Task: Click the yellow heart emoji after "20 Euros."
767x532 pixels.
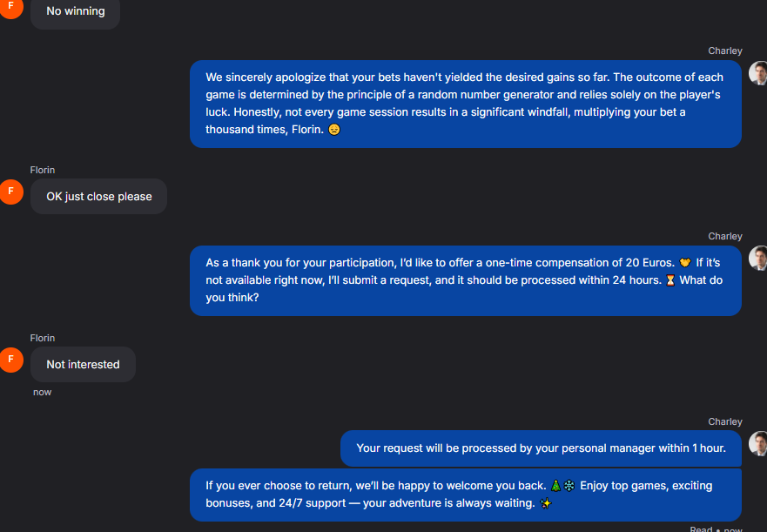Action: point(684,262)
